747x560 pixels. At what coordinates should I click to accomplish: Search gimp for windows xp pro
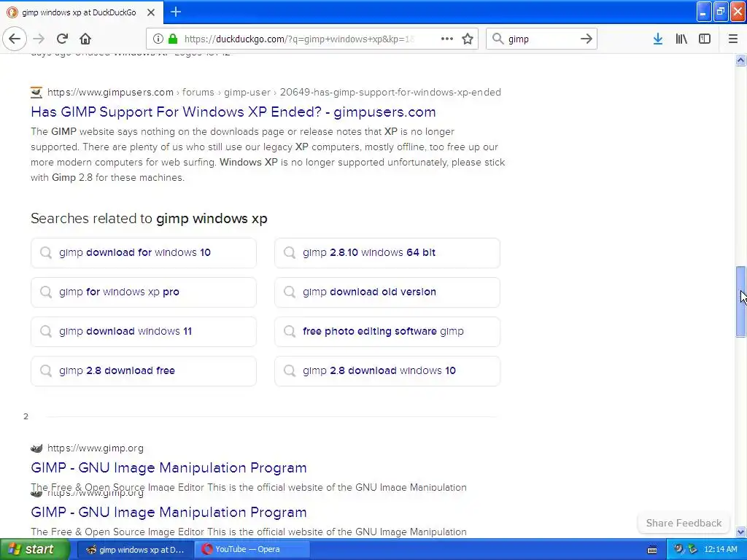tap(144, 292)
